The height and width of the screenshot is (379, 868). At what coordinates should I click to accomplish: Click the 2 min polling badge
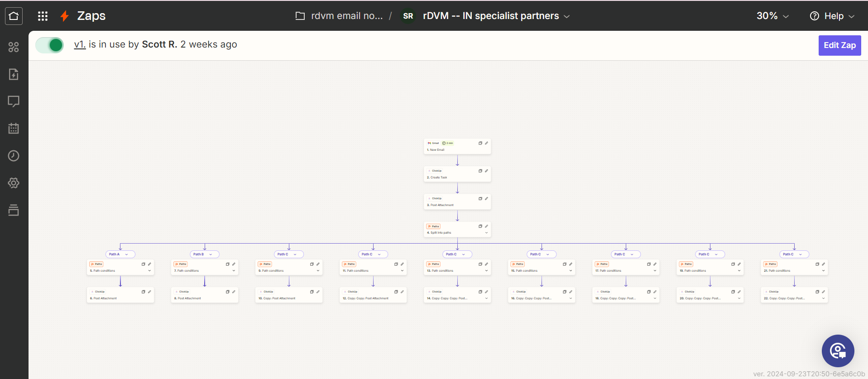(448, 143)
